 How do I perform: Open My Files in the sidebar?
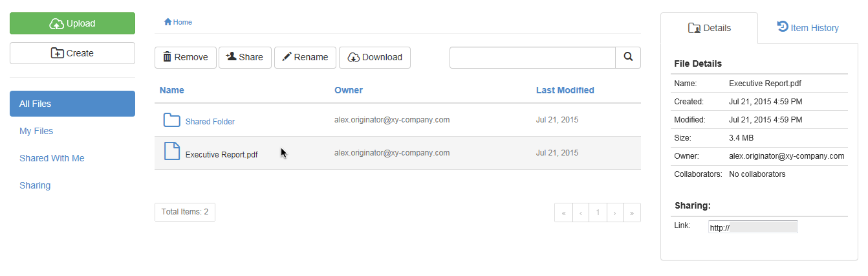pos(36,131)
